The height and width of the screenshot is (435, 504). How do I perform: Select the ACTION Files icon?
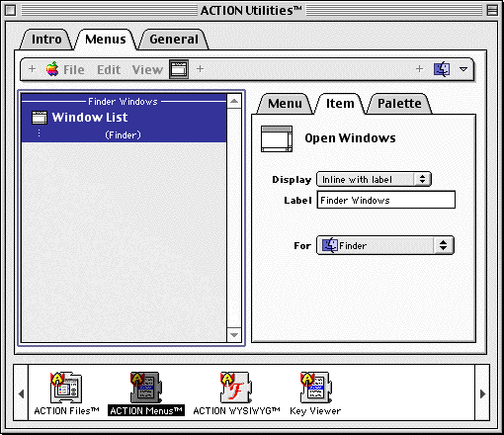point(66,388)
